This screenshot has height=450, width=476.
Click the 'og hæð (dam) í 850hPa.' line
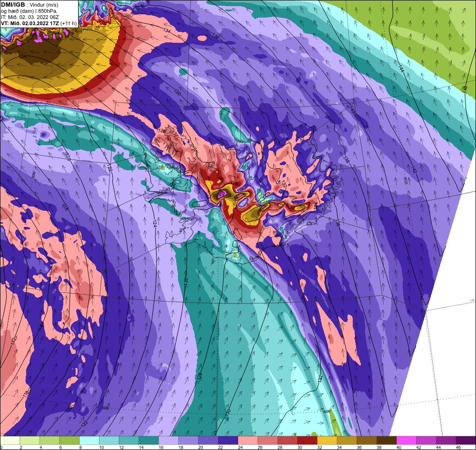[30, 11]
